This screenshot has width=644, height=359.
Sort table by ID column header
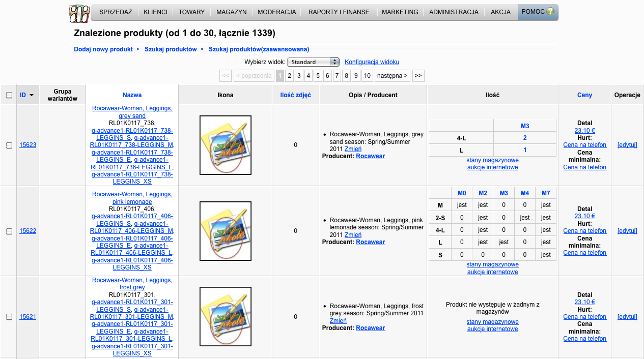point(23,95)
